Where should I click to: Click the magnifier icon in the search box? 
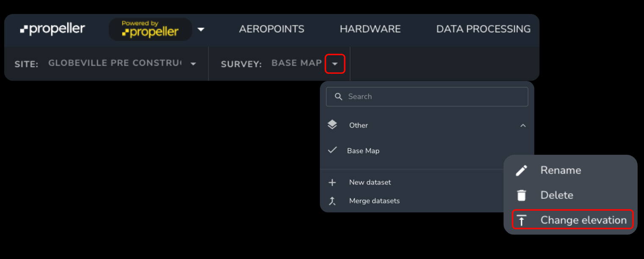[x=338, y=97]
